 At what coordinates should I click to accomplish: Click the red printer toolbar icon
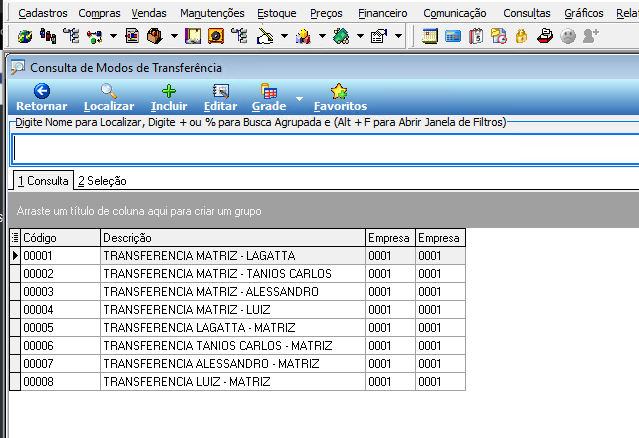point(545,36)
